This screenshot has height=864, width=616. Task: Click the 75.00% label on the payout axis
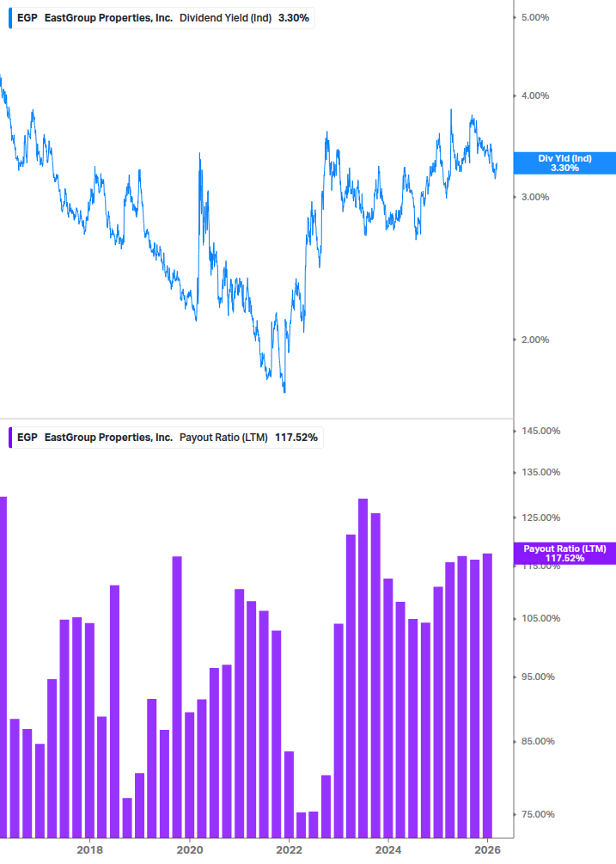[x=538, y=814]
